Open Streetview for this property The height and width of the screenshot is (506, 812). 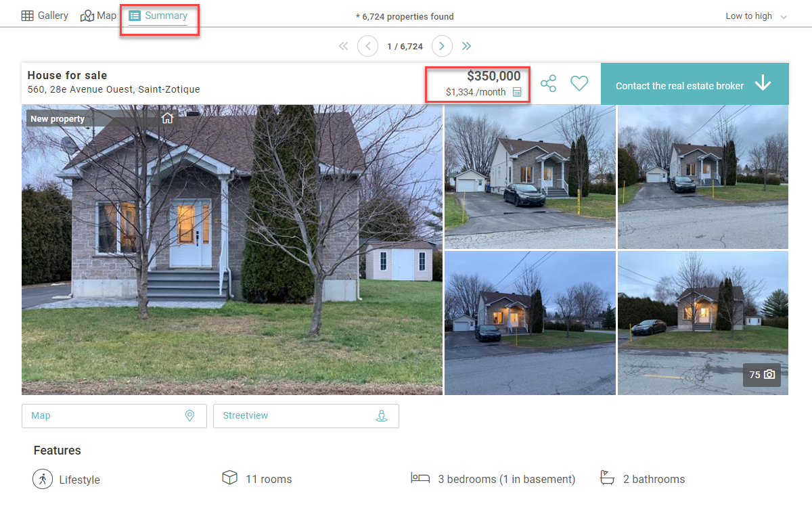(306, 416)
